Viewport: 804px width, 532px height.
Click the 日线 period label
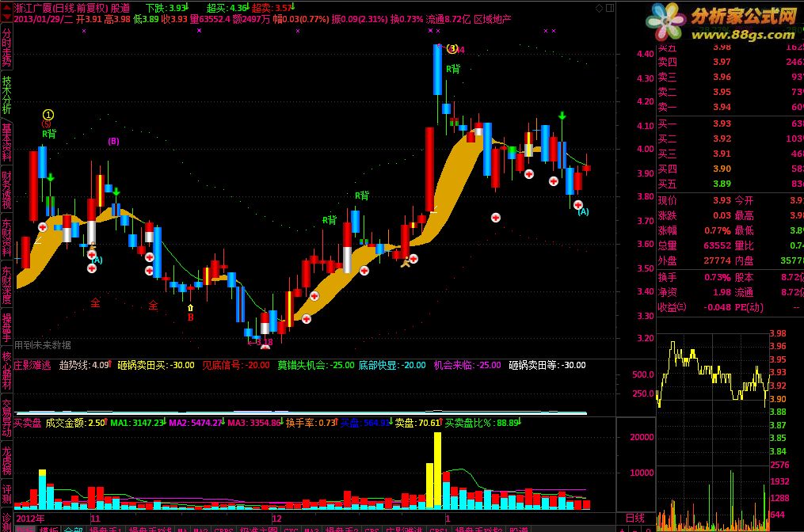(x=634, y=519)
